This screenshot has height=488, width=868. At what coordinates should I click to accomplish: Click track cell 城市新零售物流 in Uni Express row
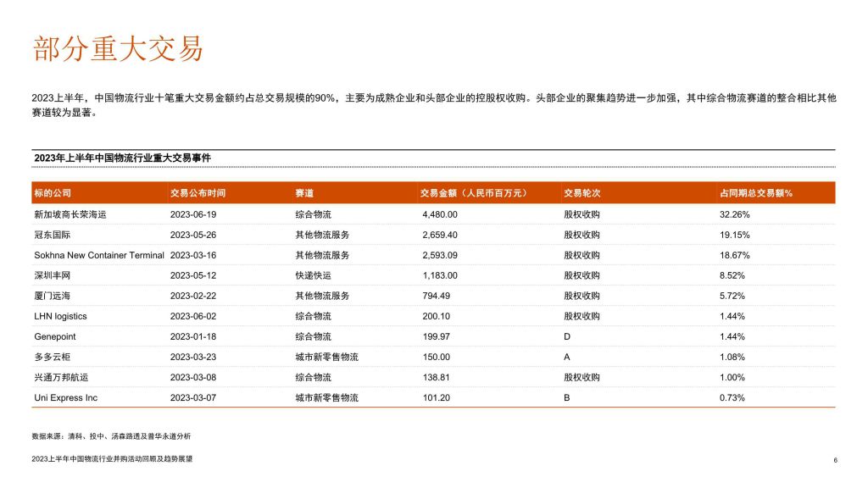(x=326, y=398)
